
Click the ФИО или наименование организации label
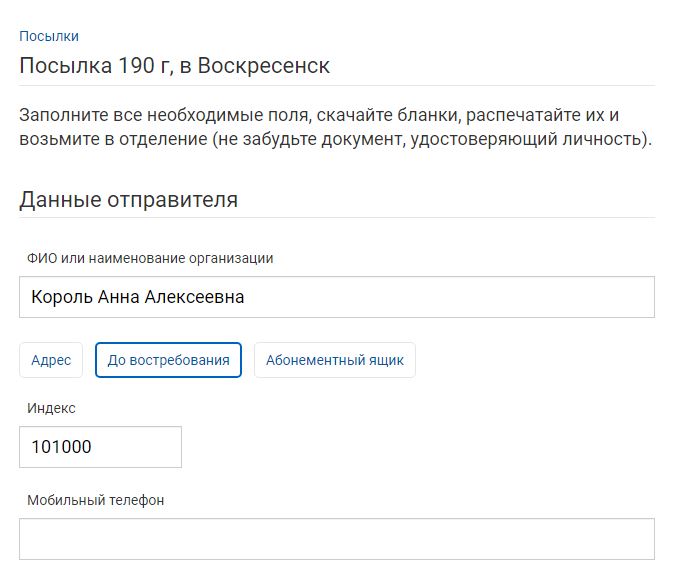click(x=150, y=258)
